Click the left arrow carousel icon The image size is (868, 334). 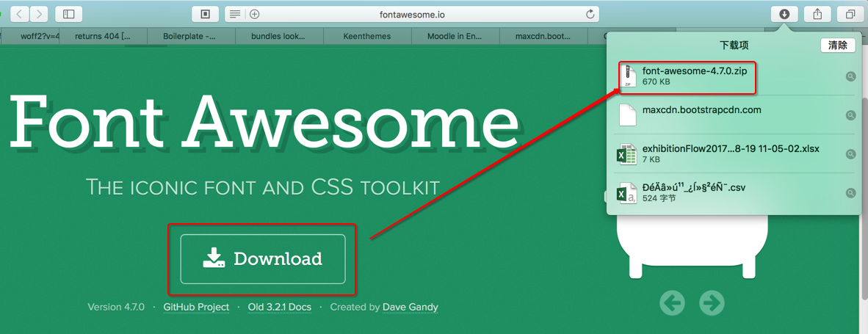672,302
